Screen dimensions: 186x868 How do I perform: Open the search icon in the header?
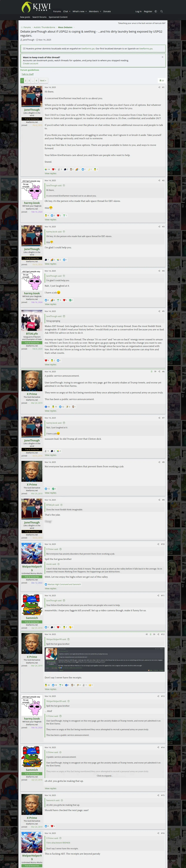point(161,11)
